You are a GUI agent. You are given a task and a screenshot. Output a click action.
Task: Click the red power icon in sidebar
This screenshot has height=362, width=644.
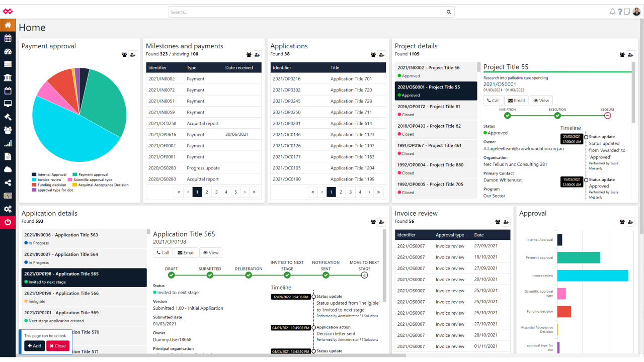point(8,222)
